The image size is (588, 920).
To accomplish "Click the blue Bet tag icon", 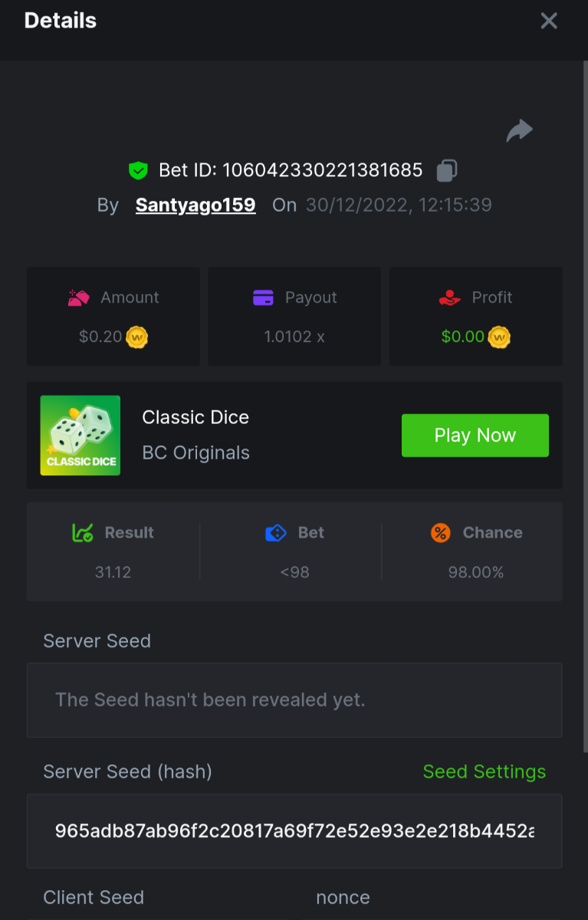I will pos(275,533).
